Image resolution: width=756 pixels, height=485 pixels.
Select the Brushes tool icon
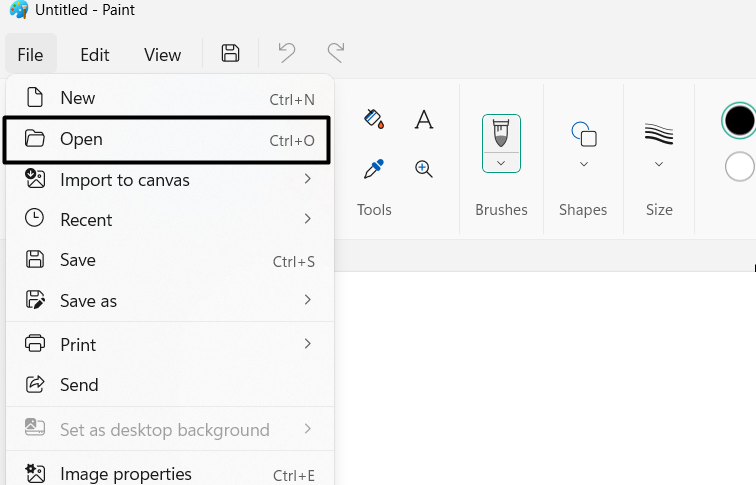[x=501, y=132]
